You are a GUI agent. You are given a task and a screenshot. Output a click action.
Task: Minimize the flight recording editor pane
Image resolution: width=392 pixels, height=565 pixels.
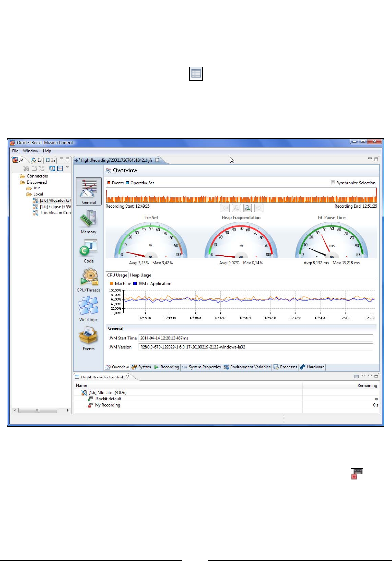click(370, 158)
